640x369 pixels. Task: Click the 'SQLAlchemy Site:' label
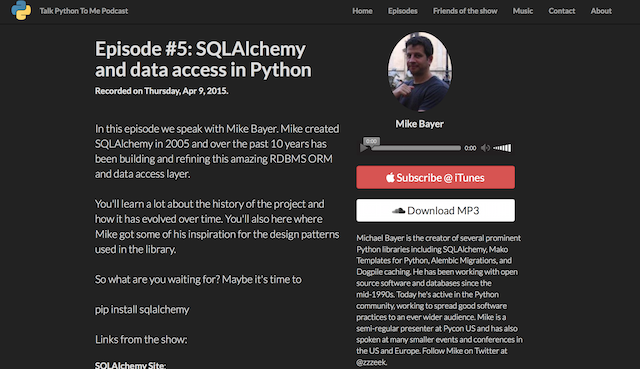[130, 365]
